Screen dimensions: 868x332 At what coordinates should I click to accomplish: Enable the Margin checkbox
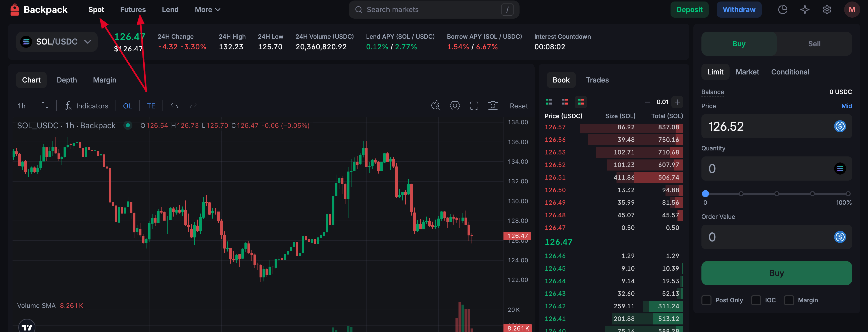tap(789, 300)
